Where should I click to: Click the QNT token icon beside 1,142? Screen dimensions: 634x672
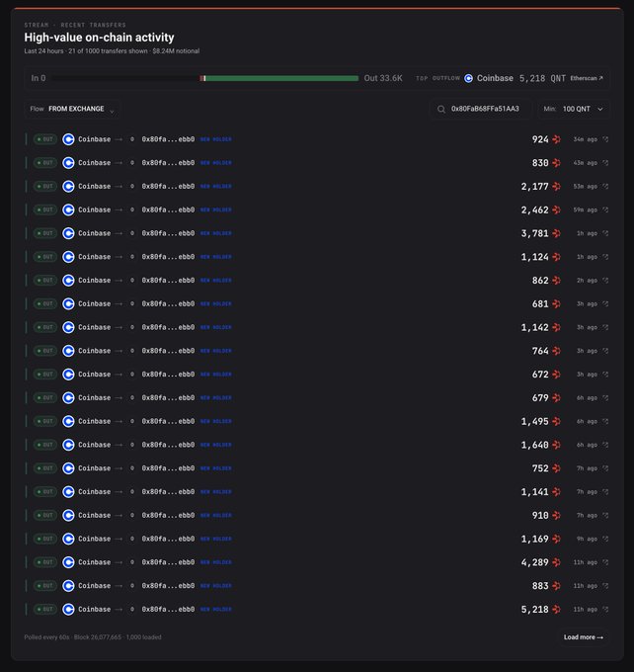coord(556,327)
